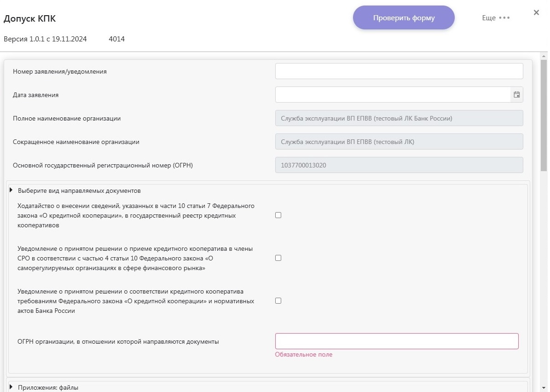Select the Сокращенное наименование организации field

pos(399,142)
